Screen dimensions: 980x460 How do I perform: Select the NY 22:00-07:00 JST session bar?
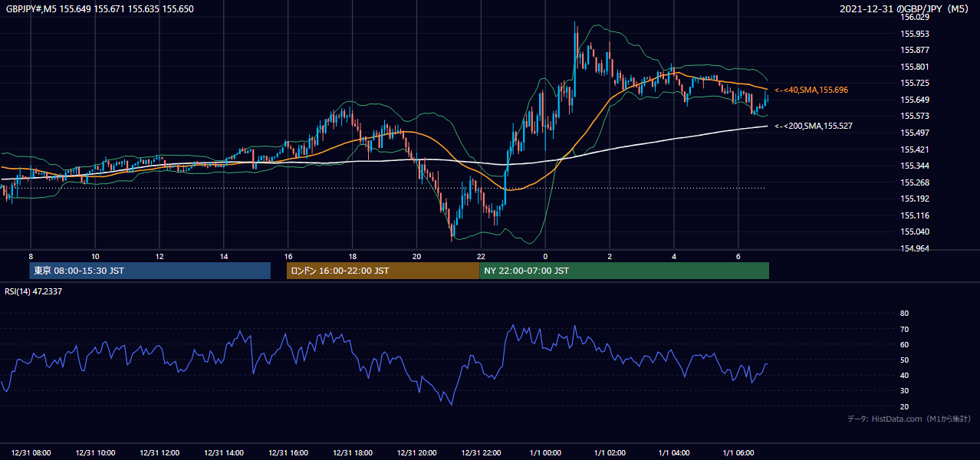(x=624, y=271)
